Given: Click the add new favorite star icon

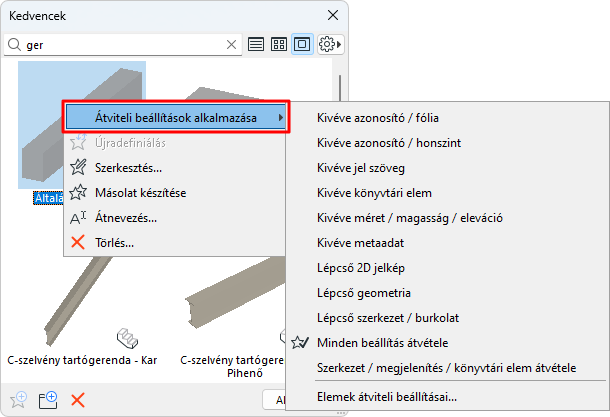Looking at the screenshot, I should [17, 400].
